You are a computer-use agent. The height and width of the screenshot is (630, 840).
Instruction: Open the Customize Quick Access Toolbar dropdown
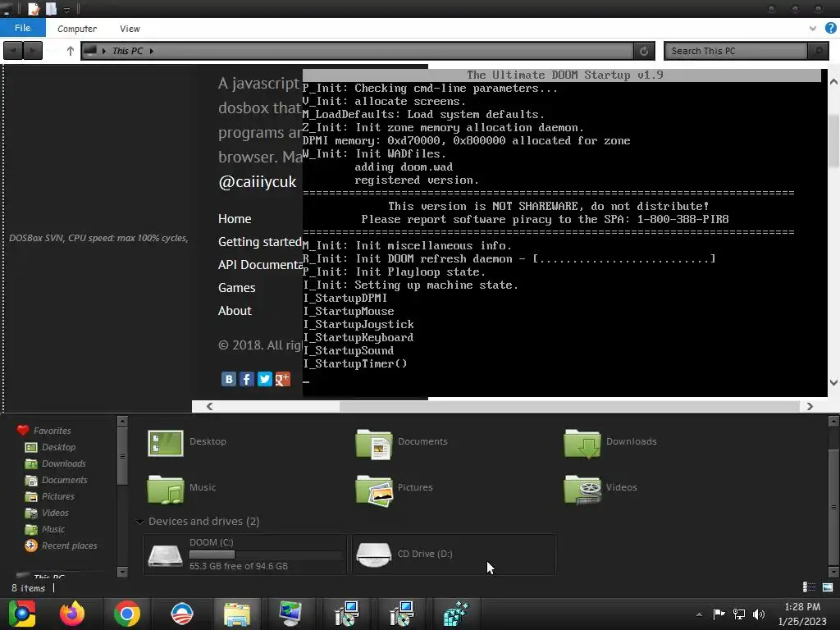click(67, 10)
